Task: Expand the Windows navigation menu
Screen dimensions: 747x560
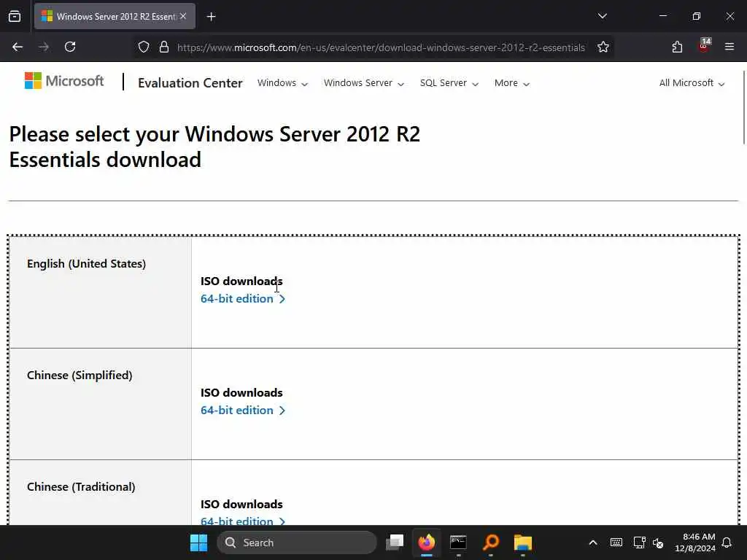Action: 282,83
